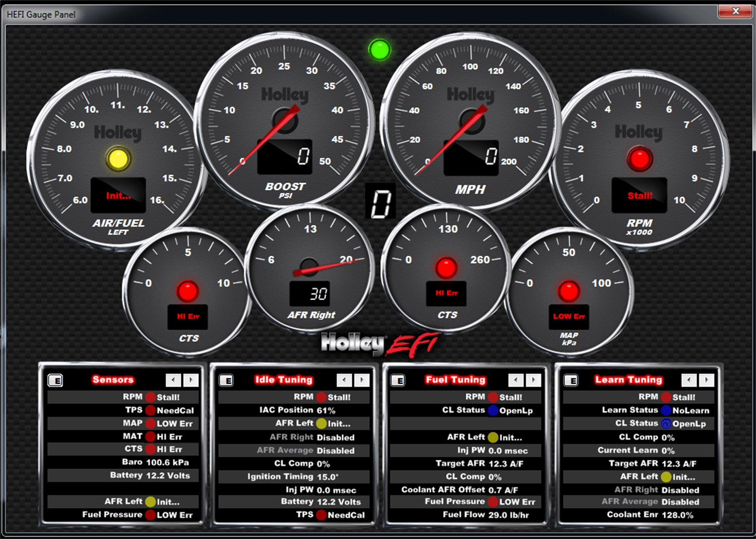Screen dimensions: 756x539
Task: Click the E edit icon on the Learn Tuning panel
Action: 573,381
